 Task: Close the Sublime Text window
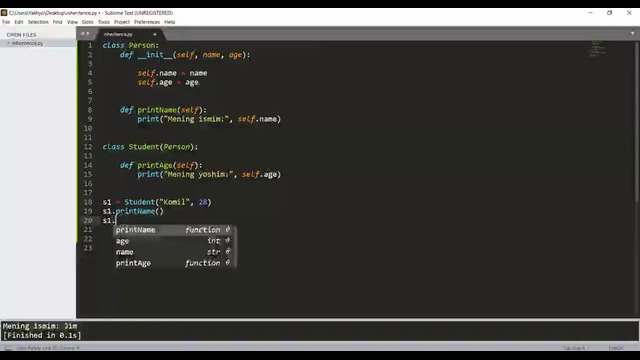pyautogui.click(x=629, y=13)
